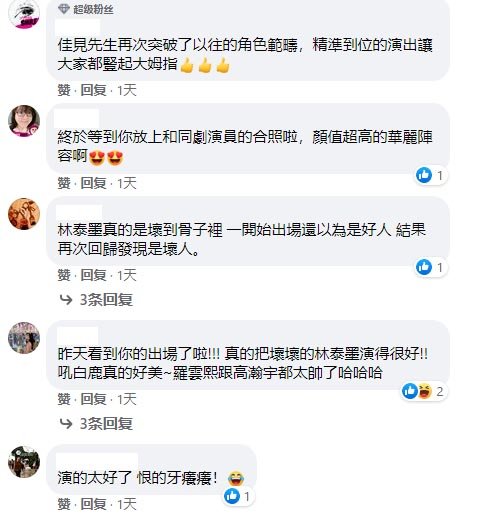This screenshot has width=482, height=516.
Task: Click the haha reaction icon on the 白鹿 comment
Action: 424,391
